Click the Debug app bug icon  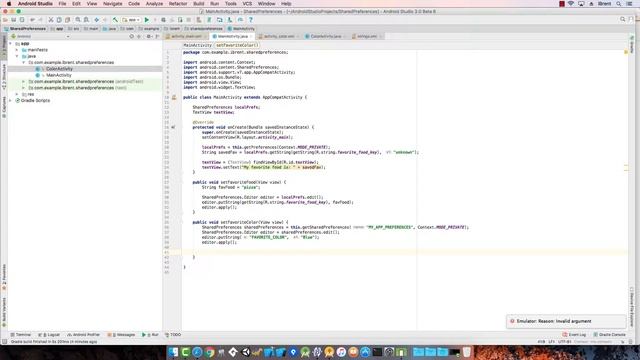[x=163, y=20]
